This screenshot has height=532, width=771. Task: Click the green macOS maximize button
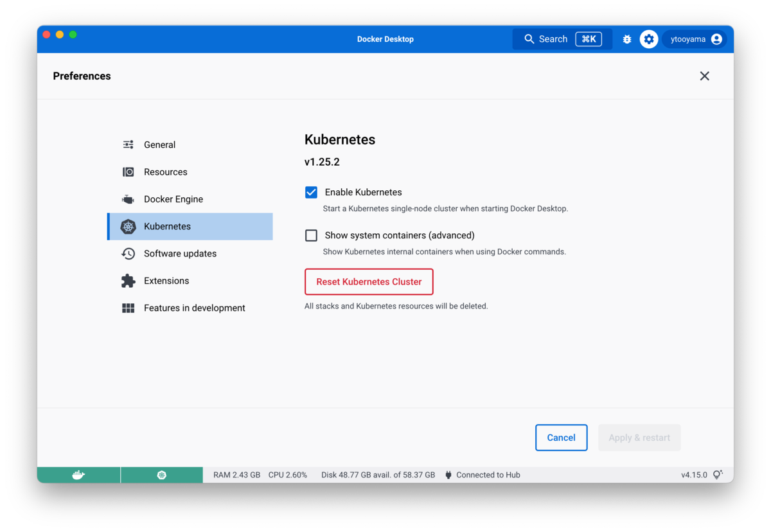tap(73, 35)
